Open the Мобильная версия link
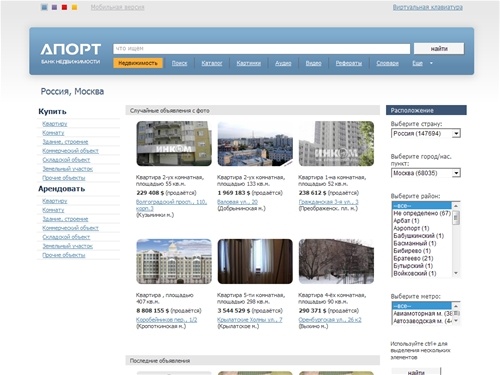 (117, 7)
